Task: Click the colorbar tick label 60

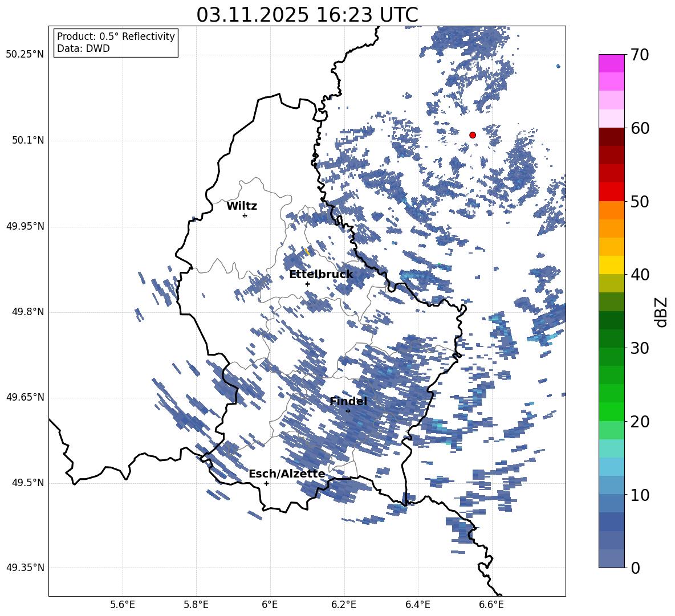Action: pyautogui.click(x=640, y=128)
